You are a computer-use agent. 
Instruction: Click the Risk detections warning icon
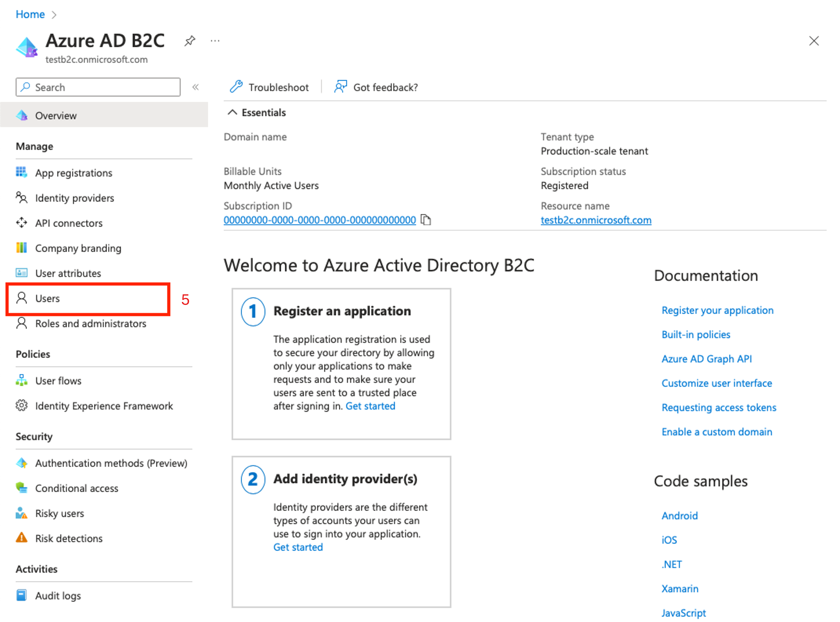21,538
